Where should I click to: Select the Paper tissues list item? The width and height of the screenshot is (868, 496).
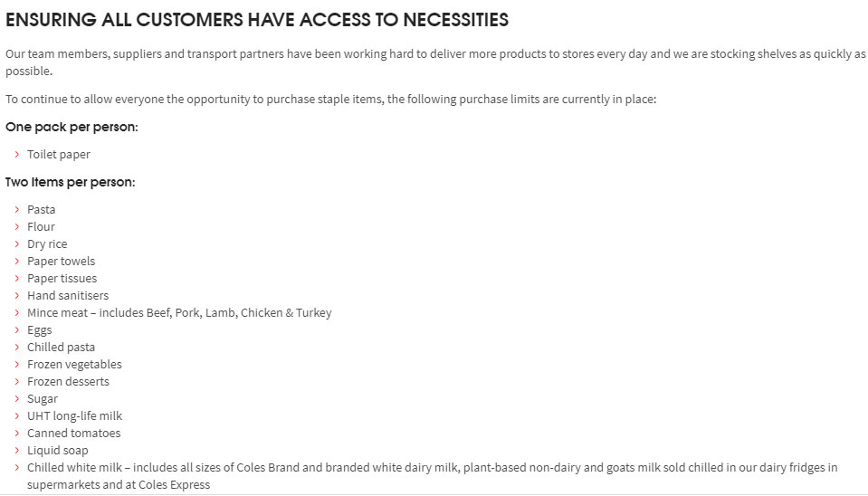click(62, 279)
